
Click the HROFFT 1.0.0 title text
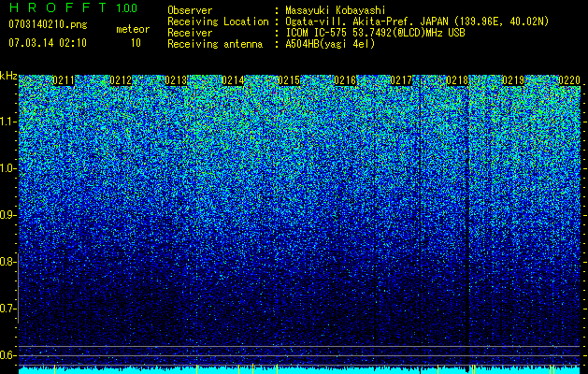(73, 7)
